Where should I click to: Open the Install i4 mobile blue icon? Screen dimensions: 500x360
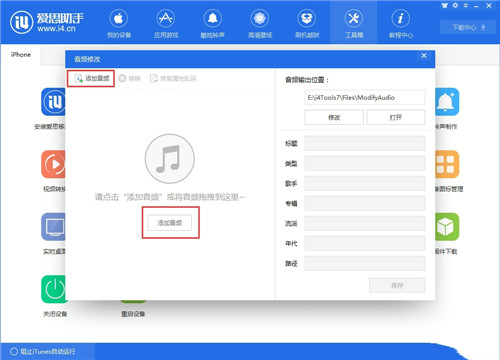pyautogui.click(x=53, y=102)
